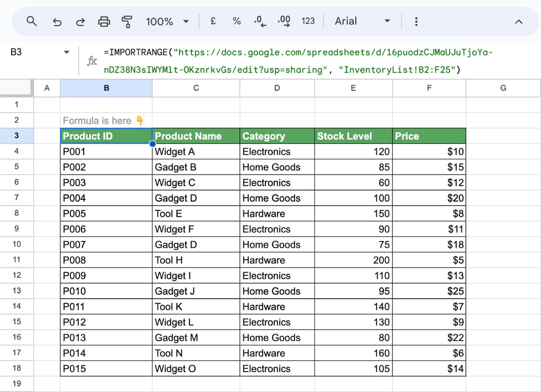541x392 pixels.
Task: Click the price $8 cell
Action: click(x=429, y=213)
